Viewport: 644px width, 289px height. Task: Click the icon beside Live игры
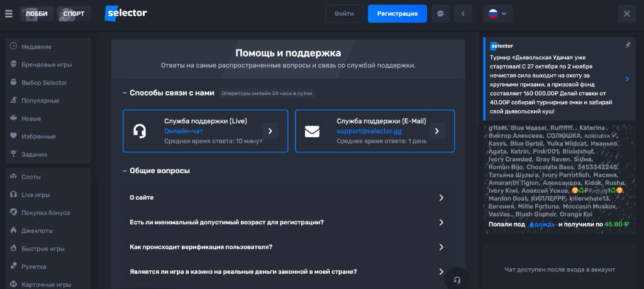click(x=13, y=195)
